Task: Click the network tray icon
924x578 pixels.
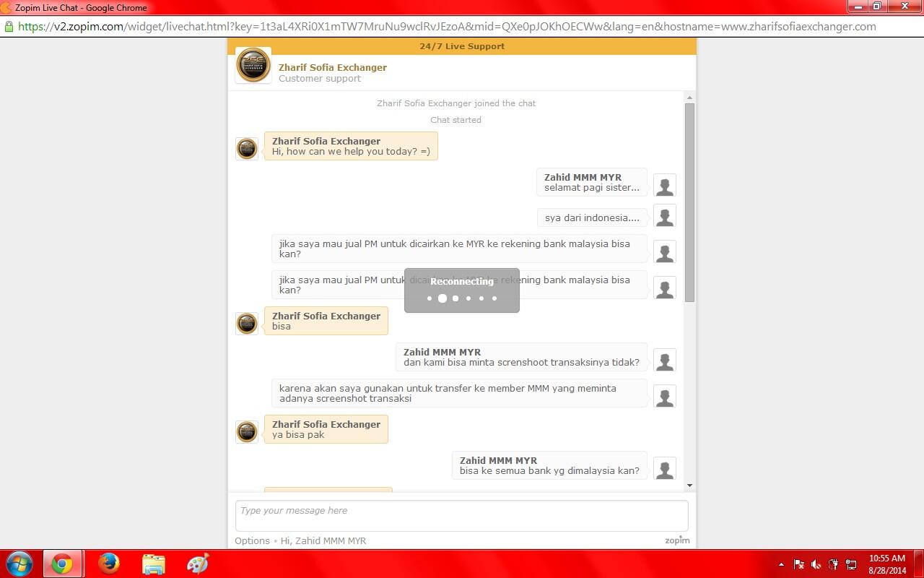Action: tap(850, 564)
